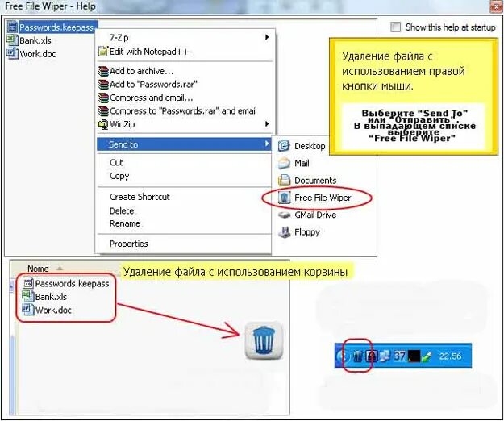Image resolution: width=504 pixels, height=421 pixels.
Task: Click the Work.doc Word icon in top list
Action: pyautogui.click(x=12, y=53)
